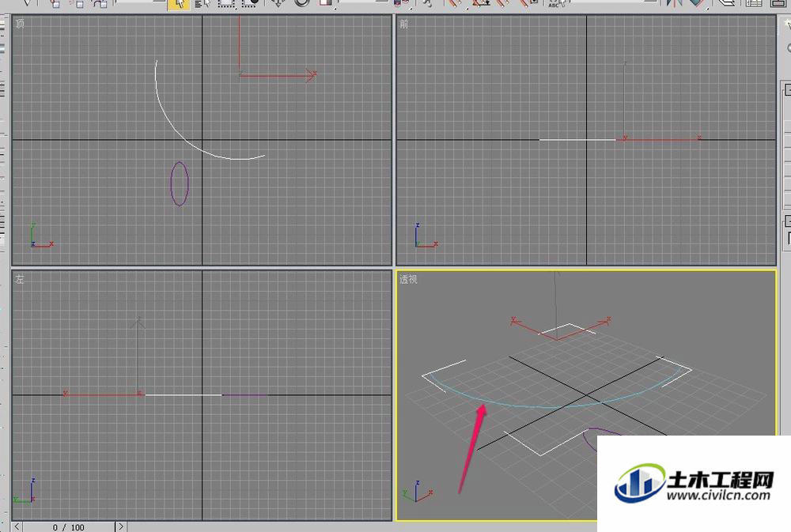The height and width of the screenshot is (532, 791).
Task: Open the named selection sets dropdown
Action: tap(615, 2)
